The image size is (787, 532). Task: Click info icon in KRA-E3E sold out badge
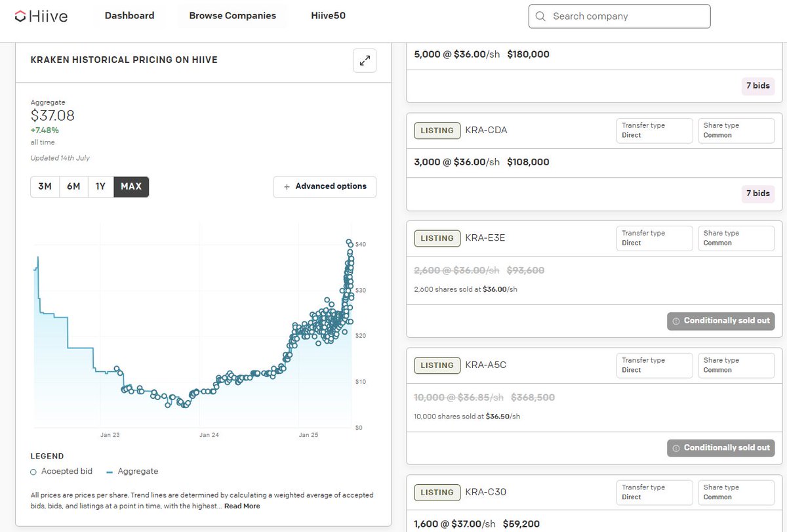click(x=676, y=321)
